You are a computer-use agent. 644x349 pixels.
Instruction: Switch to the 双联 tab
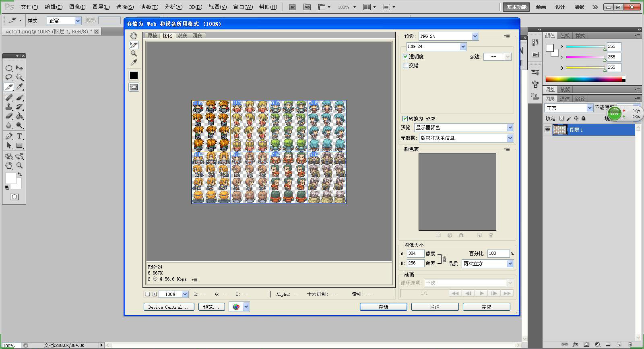coord(182,36)
